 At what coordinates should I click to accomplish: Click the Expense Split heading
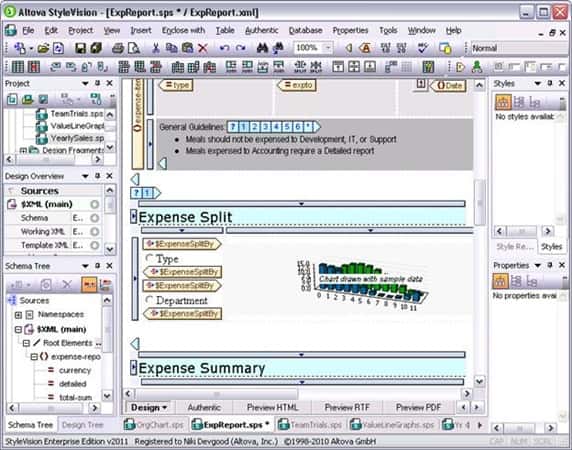185,217
